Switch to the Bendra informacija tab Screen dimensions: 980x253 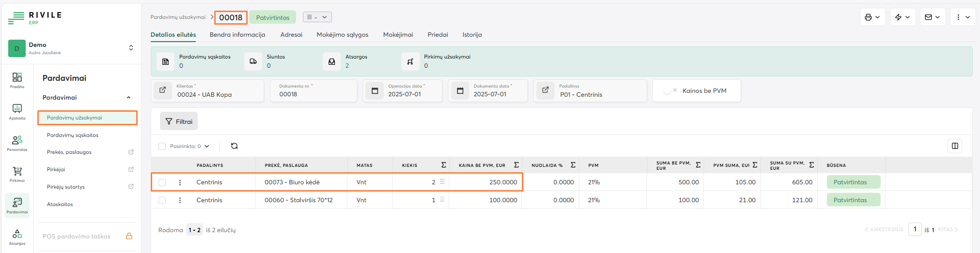(237, 35)
